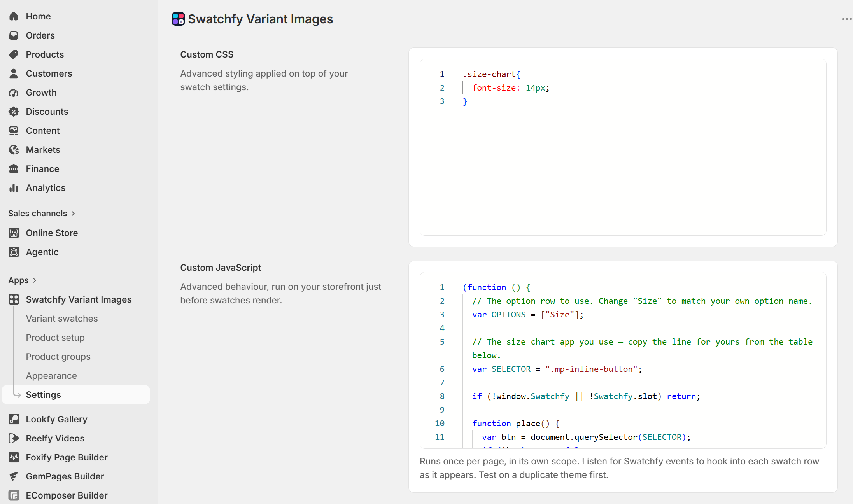Click the Content menu item
This screenshot has height=504, width=853.
[43, 131]
